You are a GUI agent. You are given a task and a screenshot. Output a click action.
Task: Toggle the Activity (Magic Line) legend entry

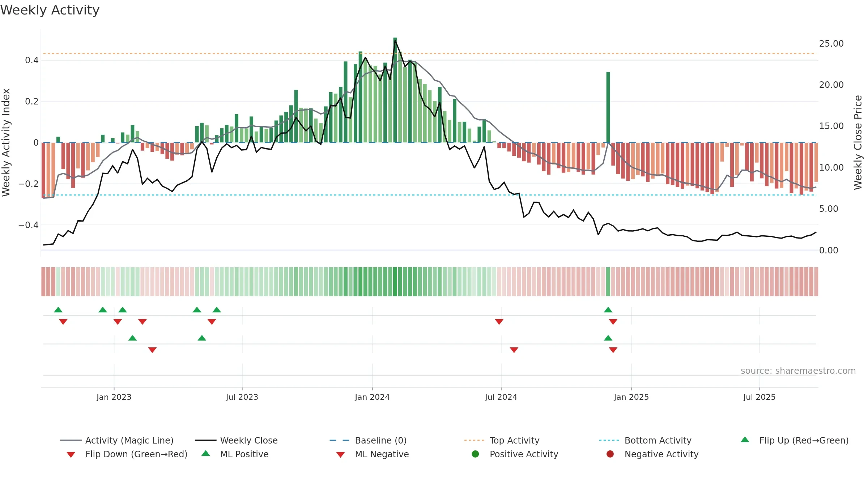pos(116,440)
